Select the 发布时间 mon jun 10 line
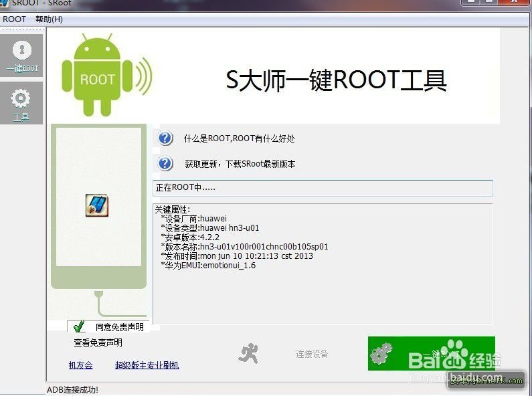The height and width of the screenshot is (396, 532). point(237,256)
